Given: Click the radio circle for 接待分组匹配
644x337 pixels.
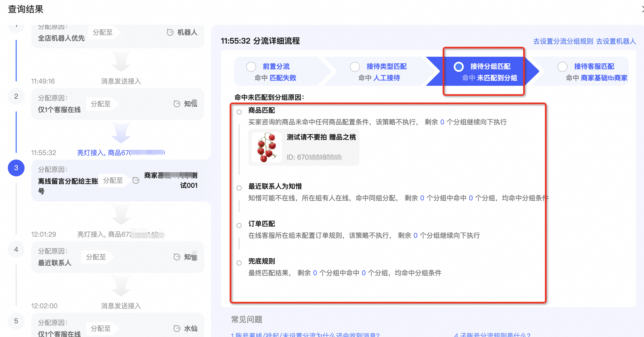Looking at the screenshot, I should 458,67.
